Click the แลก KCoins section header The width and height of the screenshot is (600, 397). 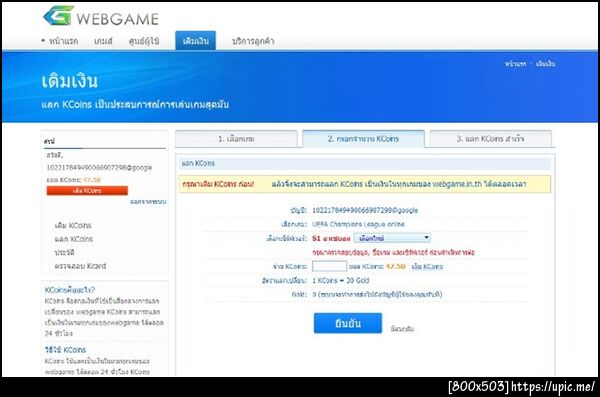(x=198, y=163)
